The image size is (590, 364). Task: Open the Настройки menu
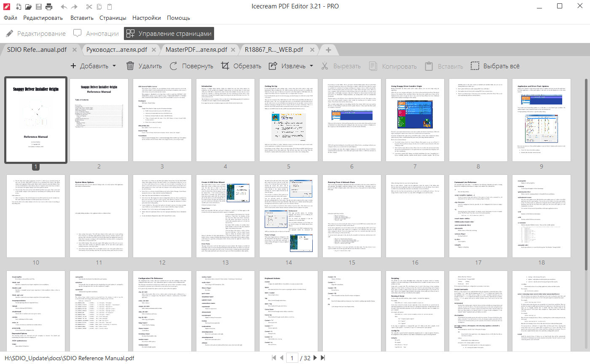pos(146,18)
